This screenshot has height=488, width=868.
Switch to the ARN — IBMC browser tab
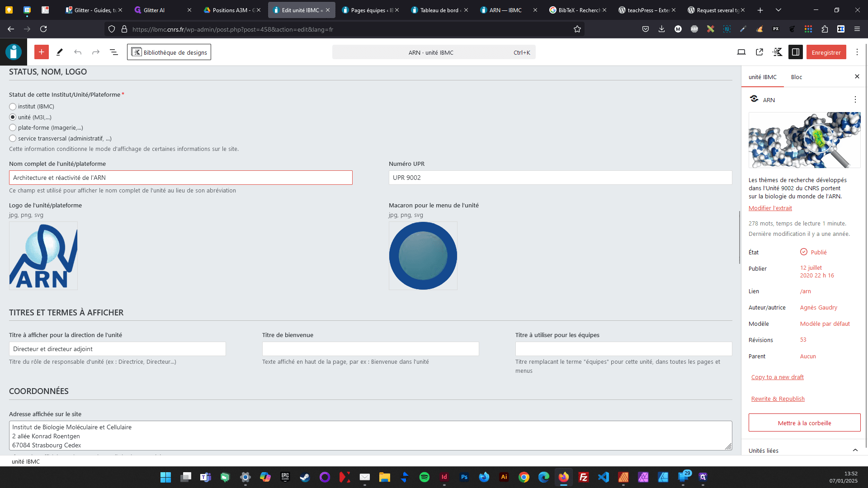tap(505, 10)
